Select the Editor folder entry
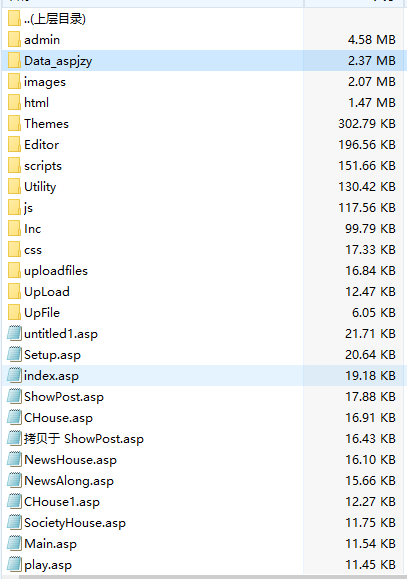407x579 pixels. (x=41, y=145)
